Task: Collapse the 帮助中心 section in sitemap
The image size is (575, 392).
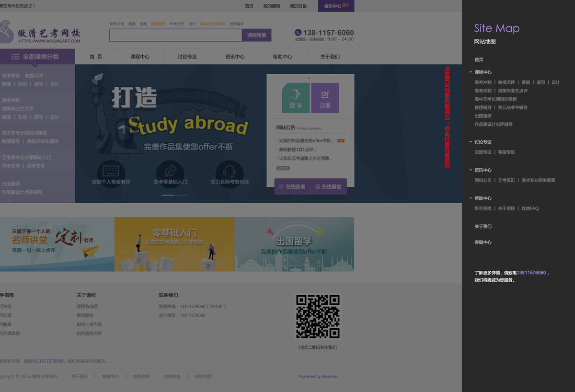Action: [x=471, y=198]
